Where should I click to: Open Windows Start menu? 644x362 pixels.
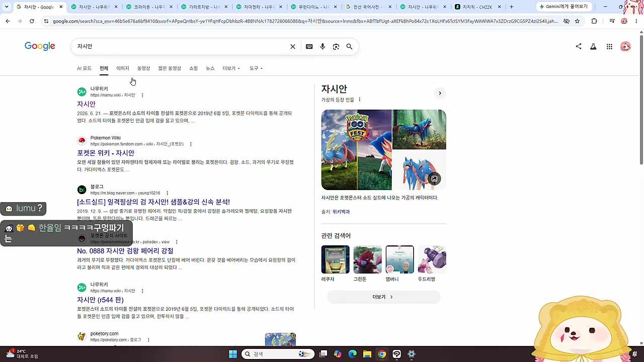coord(233,354)
